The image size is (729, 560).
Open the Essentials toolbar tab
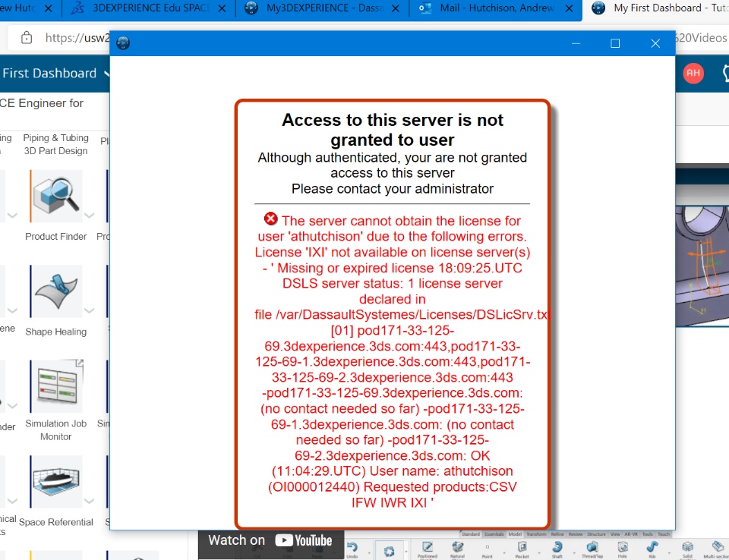point(494,534)
